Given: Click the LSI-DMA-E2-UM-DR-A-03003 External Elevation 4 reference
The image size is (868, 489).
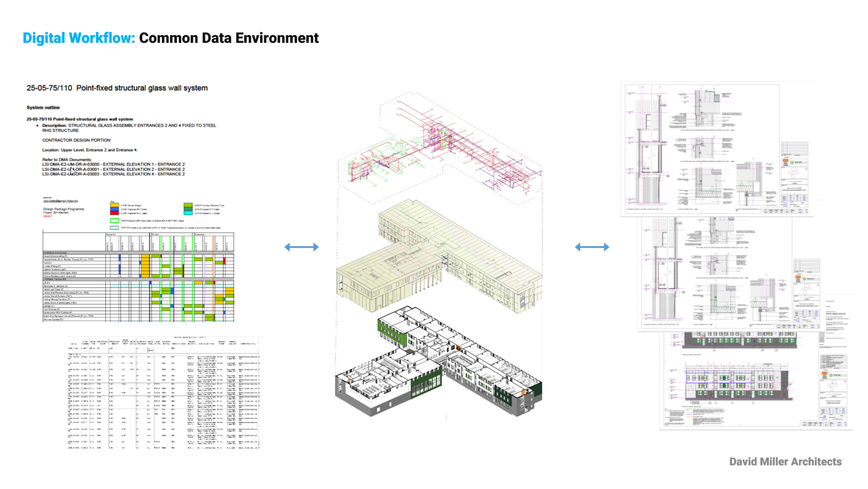Looking at the screenshot, I should [114, 174].
